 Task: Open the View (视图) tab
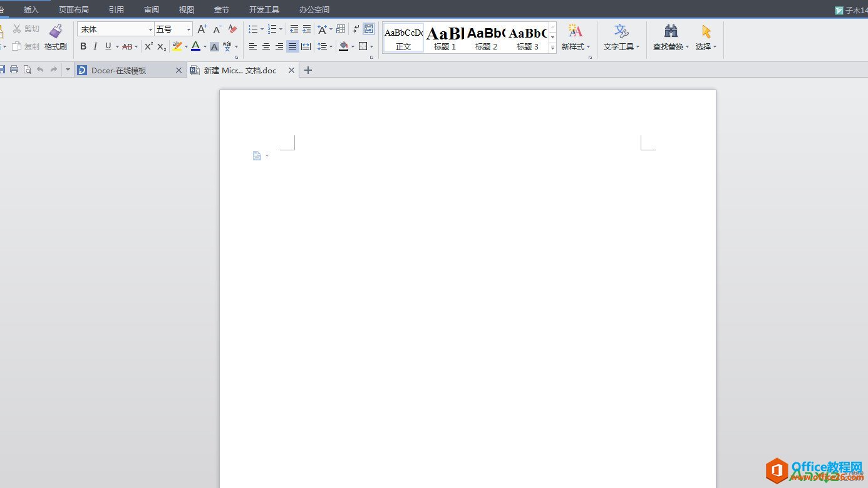tap(187, 9)
